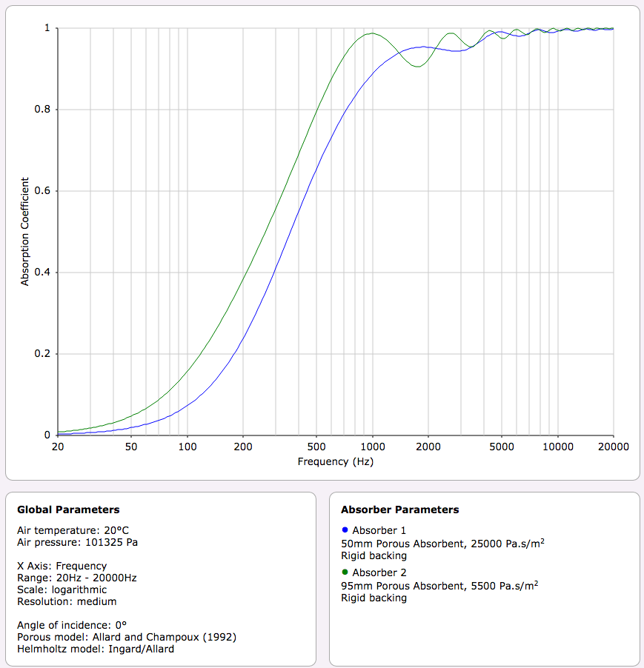This screenshot has height=668, width=644.
Task: Click the 'Angle of incidence: 0°' line
Action: point(72,625)
